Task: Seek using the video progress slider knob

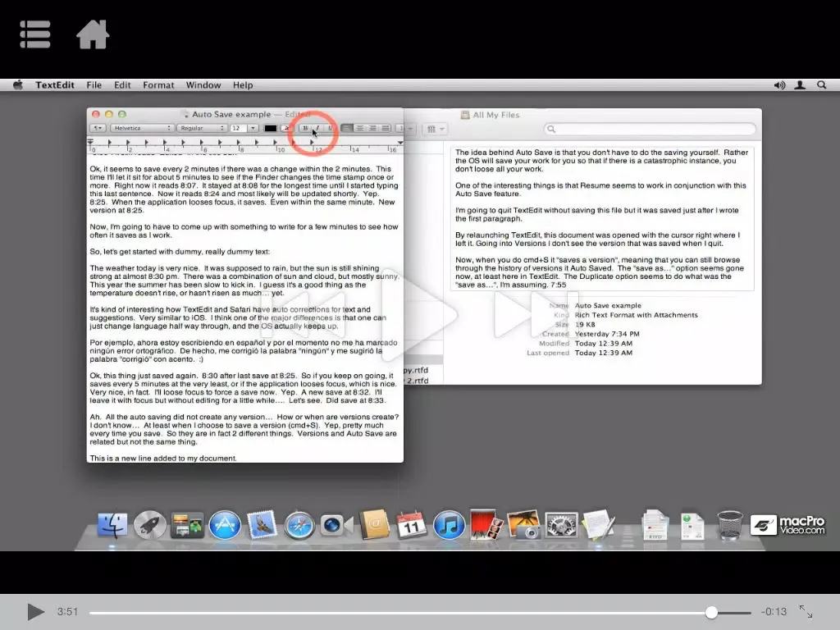Action: point(711,612)
